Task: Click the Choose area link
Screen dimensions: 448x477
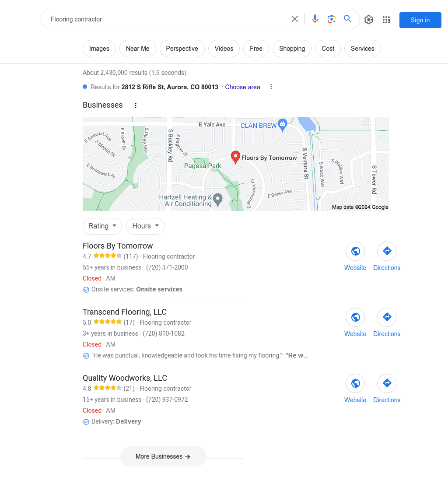Action: pos(242,87)
